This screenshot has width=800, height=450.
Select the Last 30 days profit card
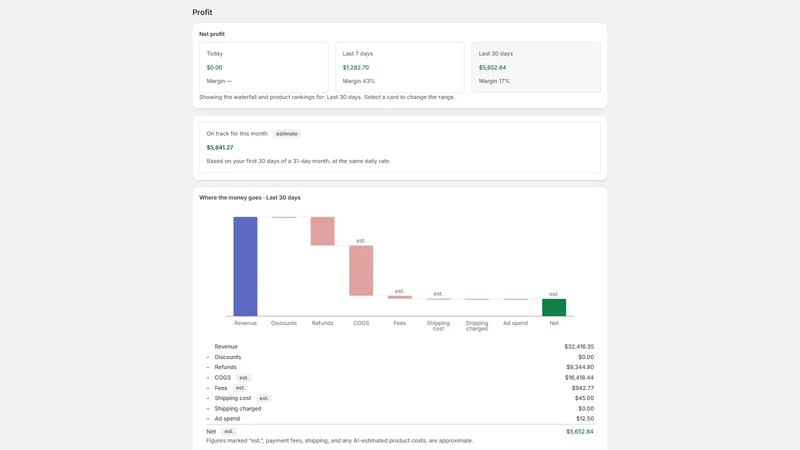[536, 67]
